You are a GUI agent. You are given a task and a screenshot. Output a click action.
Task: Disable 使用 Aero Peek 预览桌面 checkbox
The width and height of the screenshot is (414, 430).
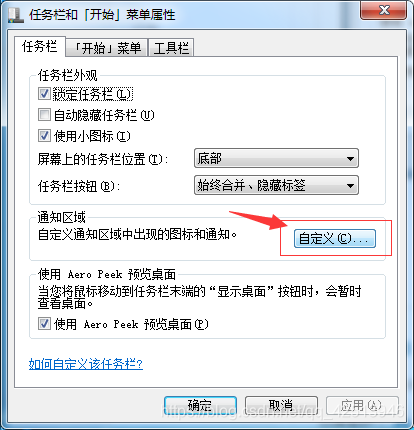44,324
